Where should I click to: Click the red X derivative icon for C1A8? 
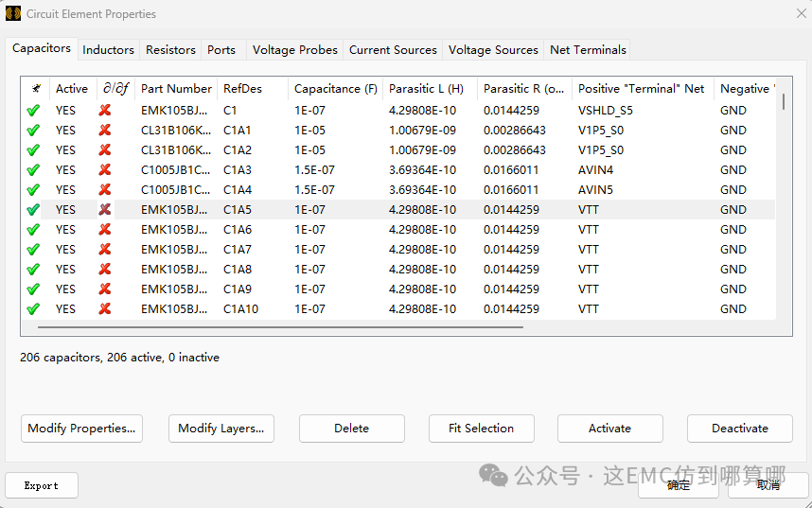[105, 269]
